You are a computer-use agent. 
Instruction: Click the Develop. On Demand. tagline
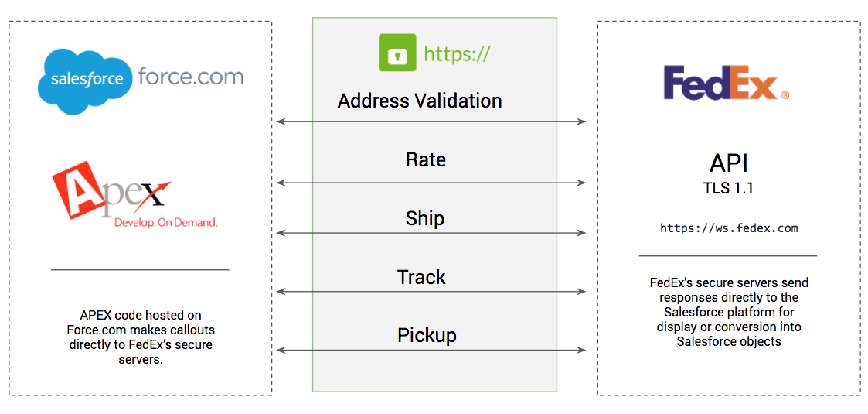tap(165, 222)
